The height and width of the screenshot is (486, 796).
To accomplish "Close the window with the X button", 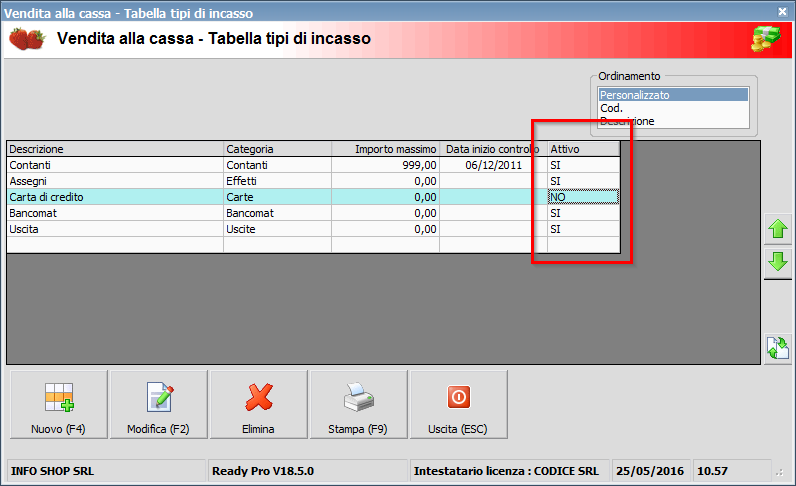I will pyautogui.click(x=782, y=12).
